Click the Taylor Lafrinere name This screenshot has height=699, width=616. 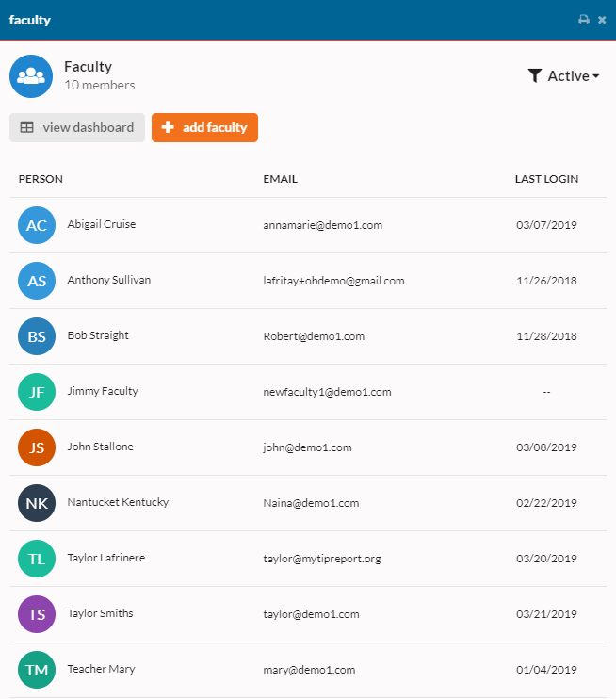tap(106, 558)
